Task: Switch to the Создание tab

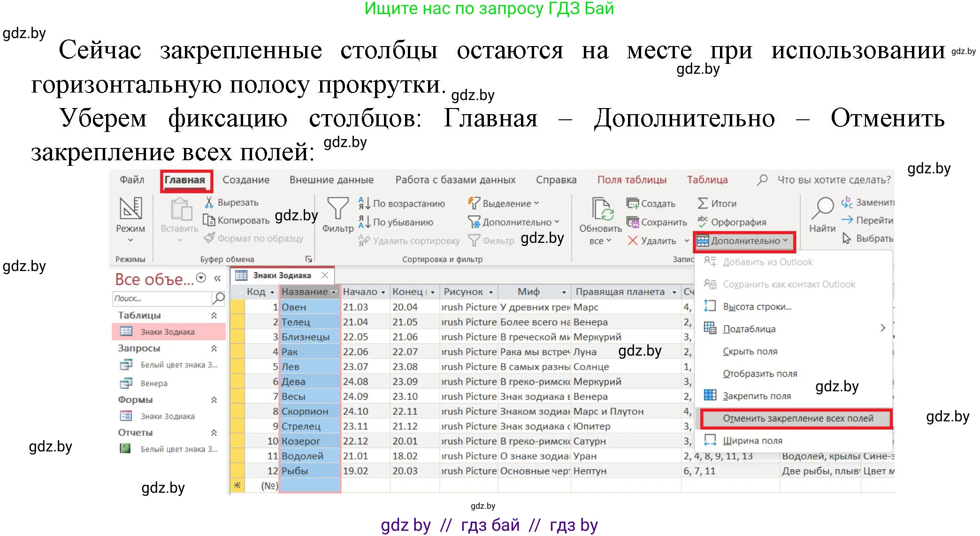Action: click(245, 179)
